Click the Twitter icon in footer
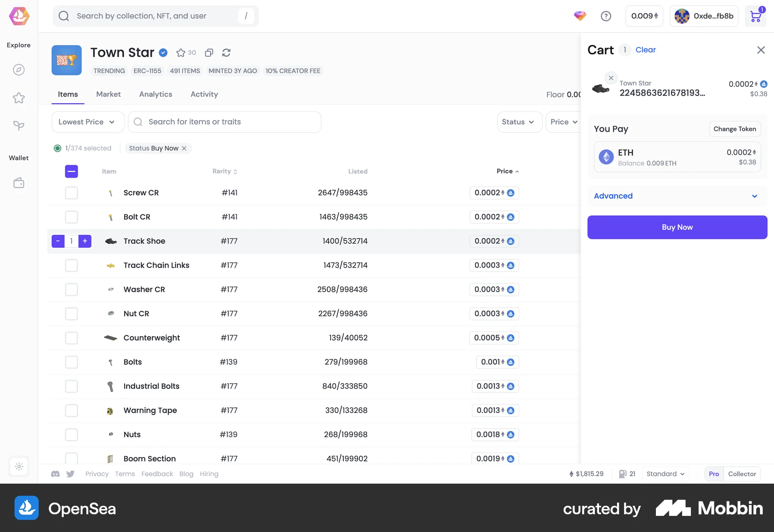 71,474
